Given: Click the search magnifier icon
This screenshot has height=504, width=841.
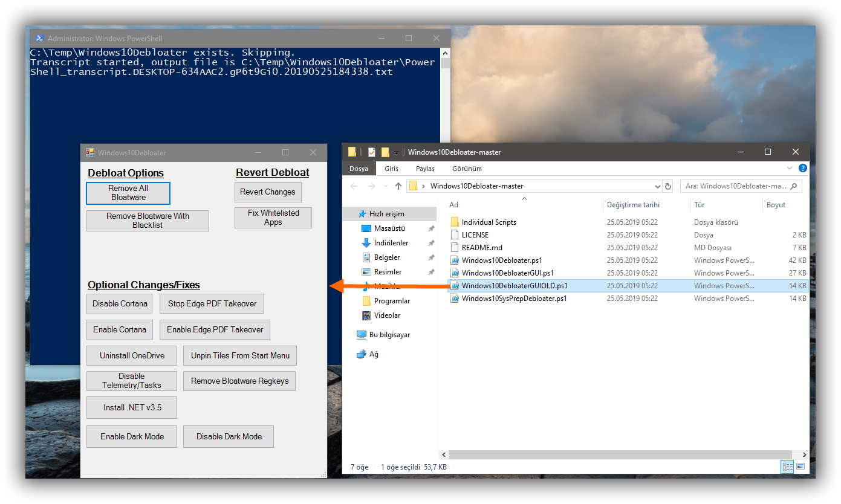Looking at the screenshot, I should [794, 186].
